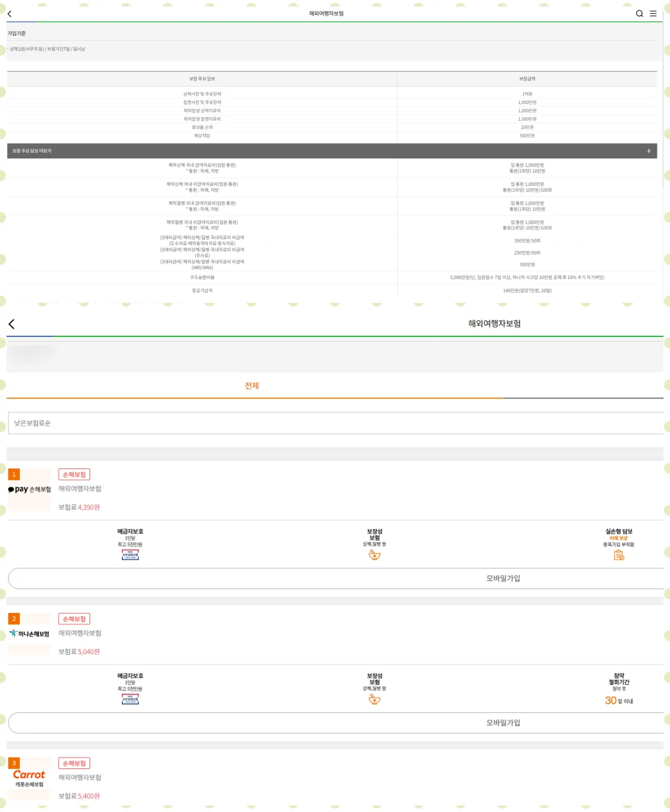Expand 보장 주요 담보 더보기 plus icon
This screenshot has width=670, height=812.
pos(649,151)
